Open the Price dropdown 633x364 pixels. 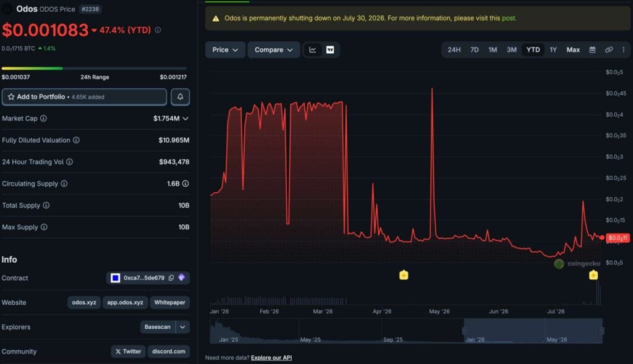tap(225, 49)
